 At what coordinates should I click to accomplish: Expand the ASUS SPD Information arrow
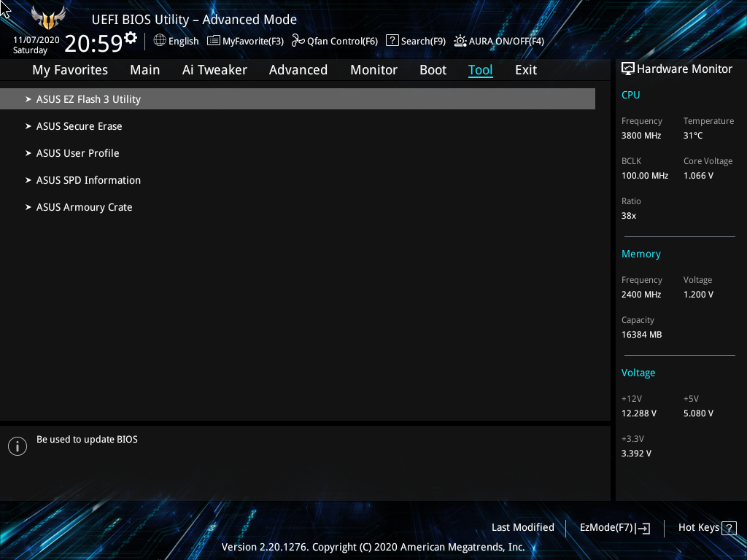click(x=28, y=180)
